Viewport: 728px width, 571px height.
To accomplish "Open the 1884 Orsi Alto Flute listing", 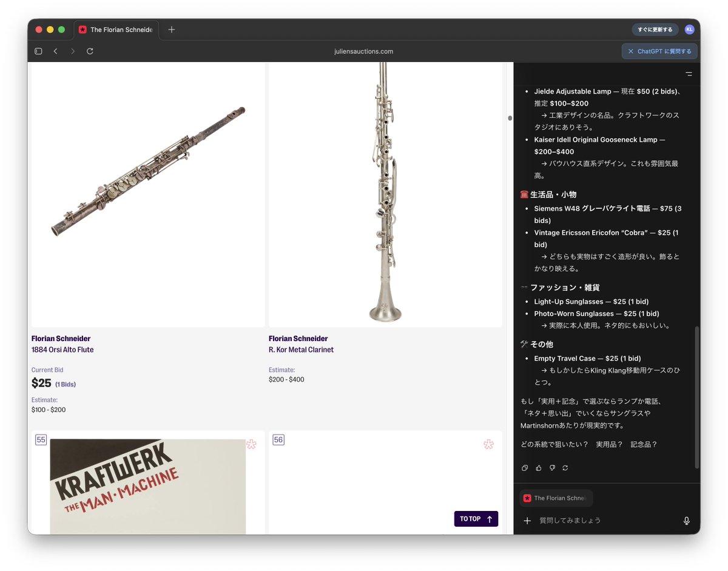I will [64, 350].
